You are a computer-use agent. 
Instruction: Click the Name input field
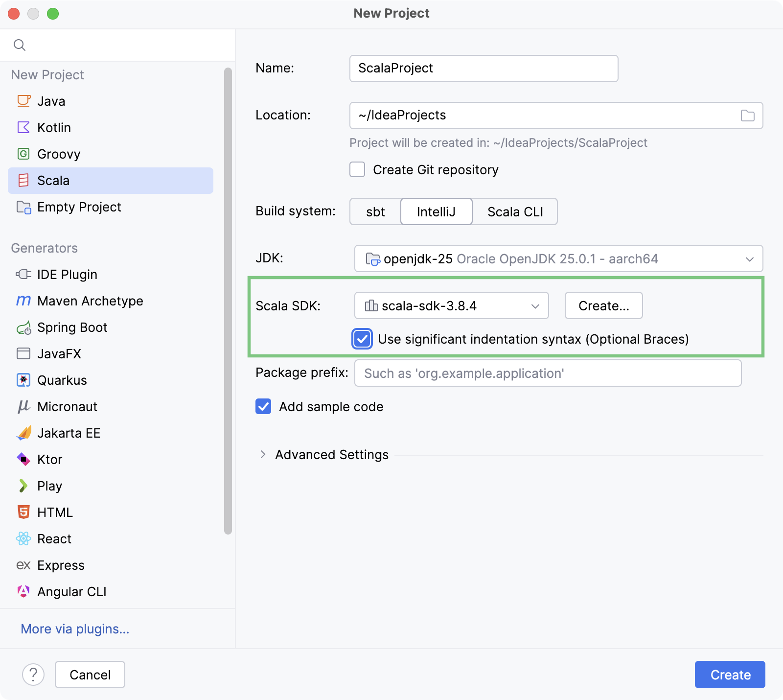484,69
